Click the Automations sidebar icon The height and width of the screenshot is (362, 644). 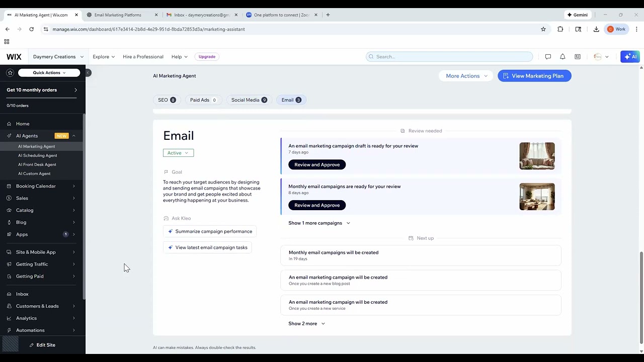pos(9,330)
